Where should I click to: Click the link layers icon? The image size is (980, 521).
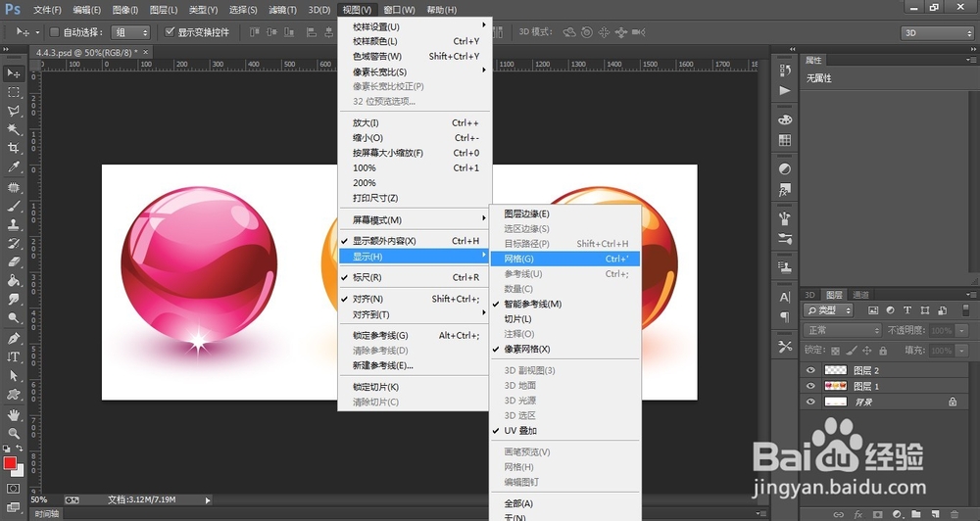(x=839, y=515)
